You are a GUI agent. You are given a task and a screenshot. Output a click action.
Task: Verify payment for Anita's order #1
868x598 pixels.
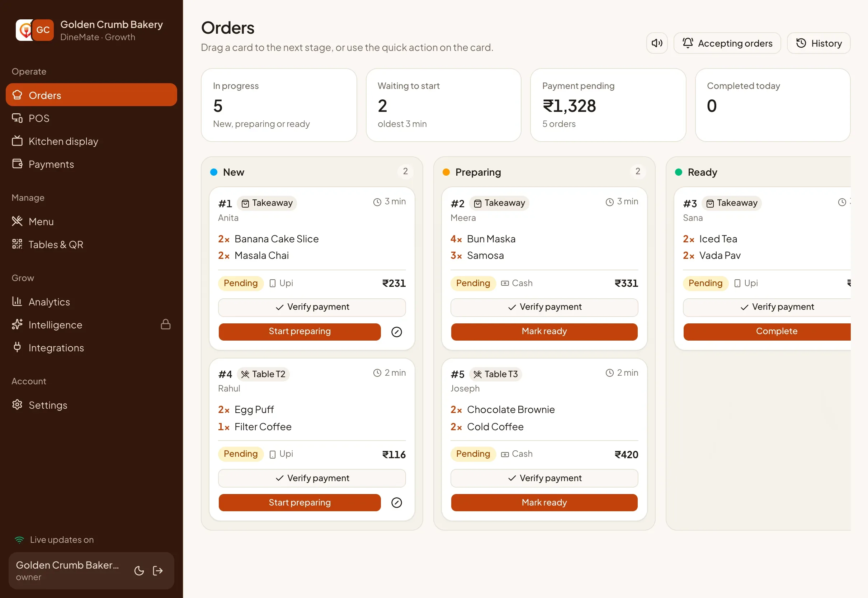pyautogui.click(x=312, y=307)
